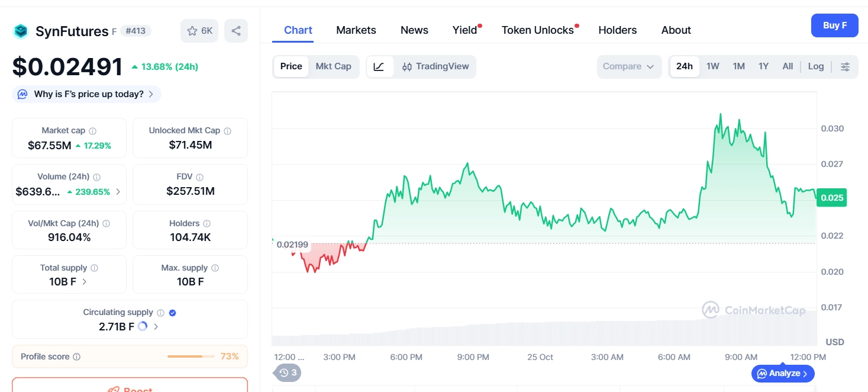This screenshot has width=868, height=392.
Task: Open the share icon next to watchlist
Action: 235,30
